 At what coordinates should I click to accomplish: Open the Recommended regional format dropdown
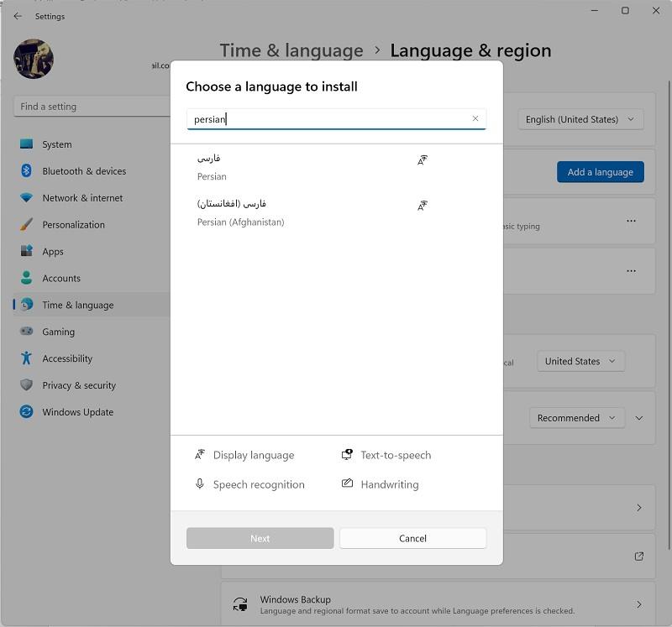pos(576,418)
